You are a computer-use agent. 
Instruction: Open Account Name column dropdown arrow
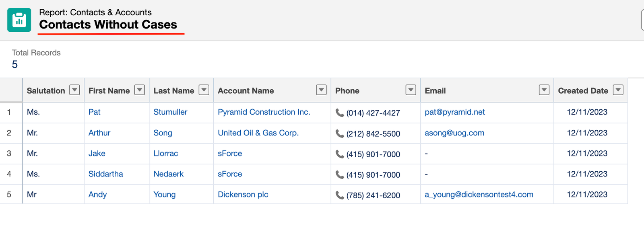(x=321, y=90)
